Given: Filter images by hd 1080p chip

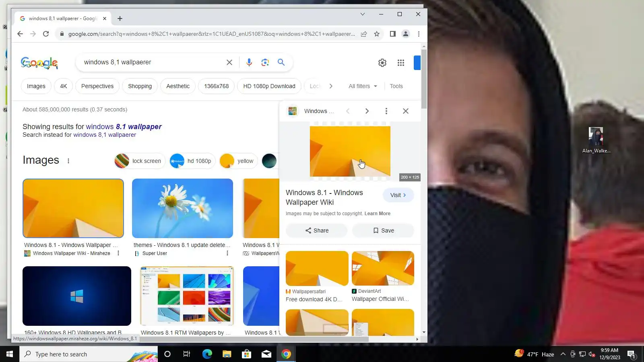Looking at the screenshot, I should pos(192,161).
